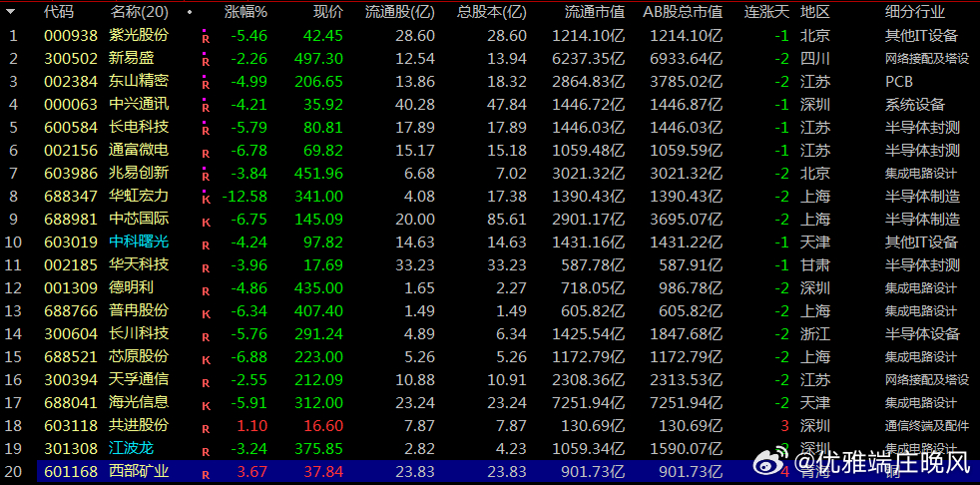Sort by the 流通股(亿) column header
The width and height of the screenshot is (980, 485).
400,11
